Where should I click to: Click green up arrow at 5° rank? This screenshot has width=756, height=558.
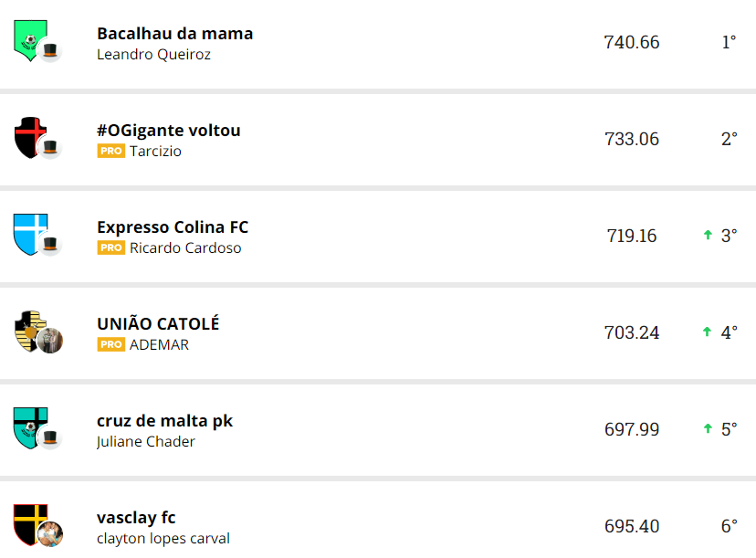[x=708, y=429]
